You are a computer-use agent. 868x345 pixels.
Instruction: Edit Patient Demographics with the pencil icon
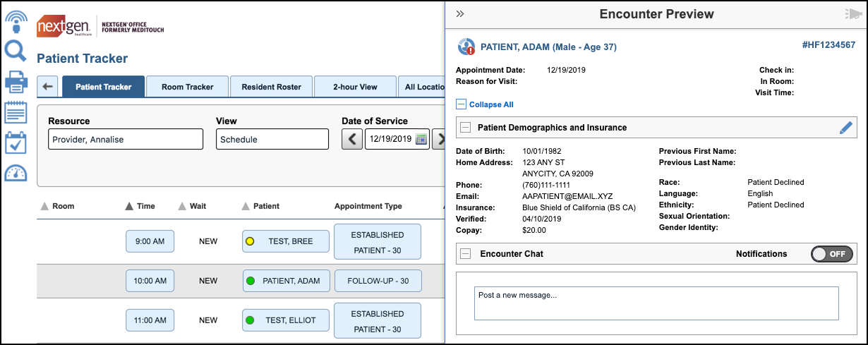(x=846, y=128)
